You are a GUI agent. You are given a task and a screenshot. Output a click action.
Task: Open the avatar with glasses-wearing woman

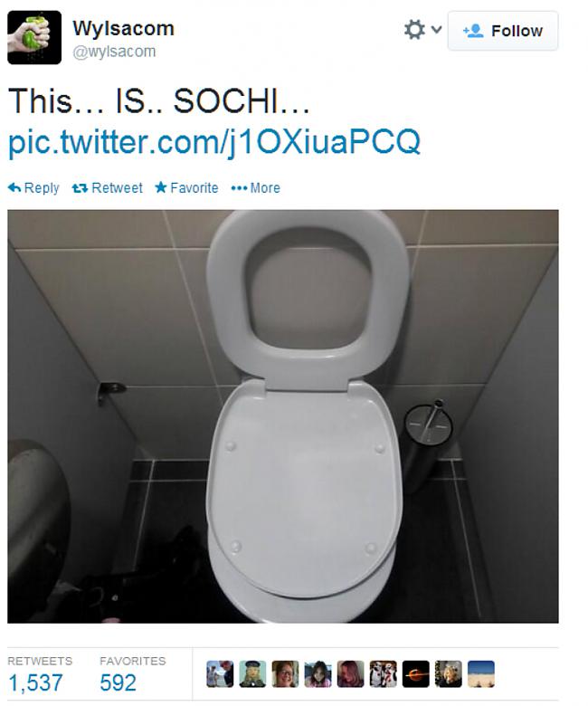[x=285, y=674]
